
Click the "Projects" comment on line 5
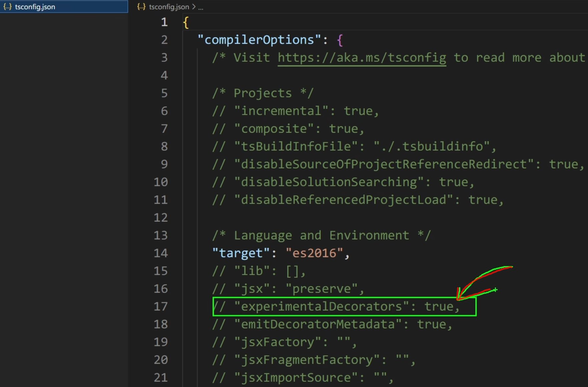pos(263,93)
